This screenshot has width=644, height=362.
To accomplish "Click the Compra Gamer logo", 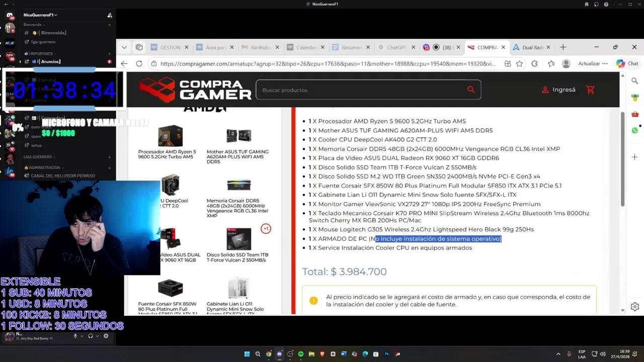I will point(195,89).
